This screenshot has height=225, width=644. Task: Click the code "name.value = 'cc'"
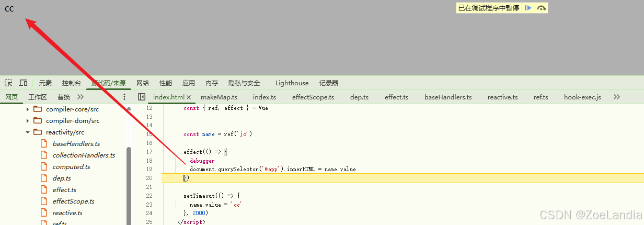pos(216,205)
